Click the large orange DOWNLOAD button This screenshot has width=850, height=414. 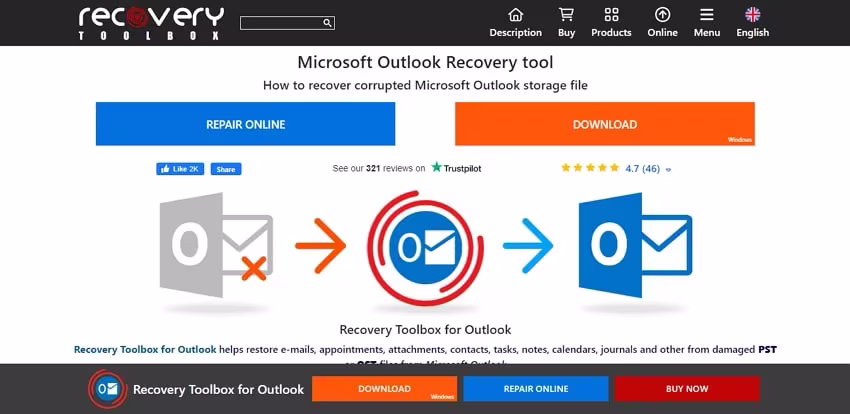[605, 124]
